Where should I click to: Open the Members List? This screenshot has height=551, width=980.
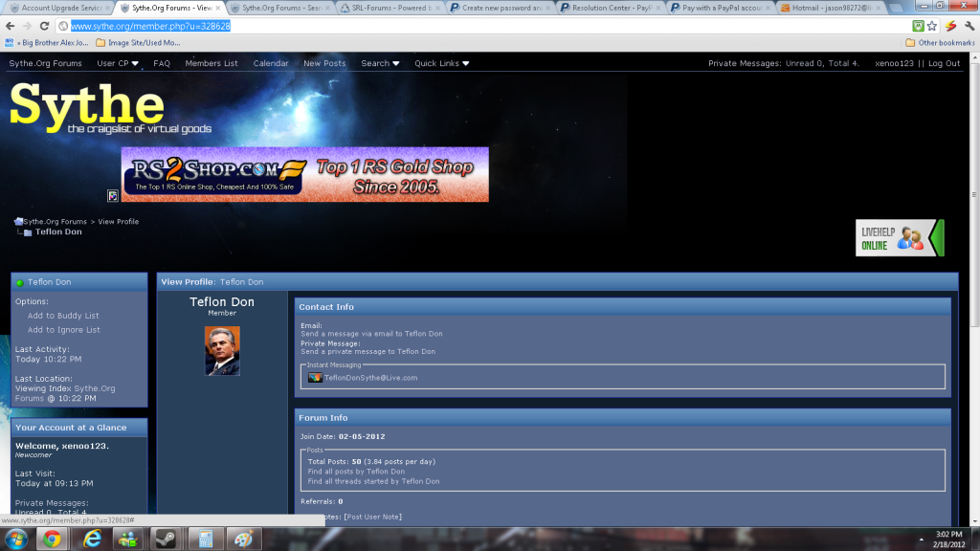[212, 63]
